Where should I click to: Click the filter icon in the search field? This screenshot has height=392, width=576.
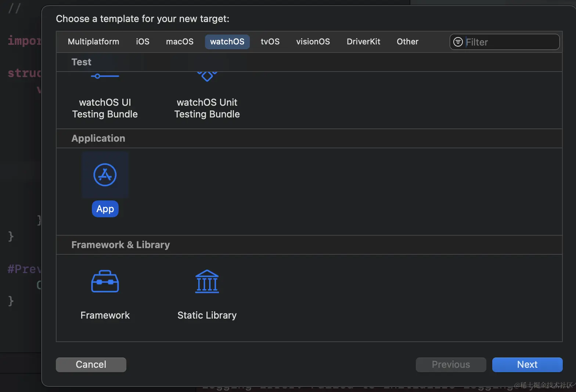click(458, 42)
